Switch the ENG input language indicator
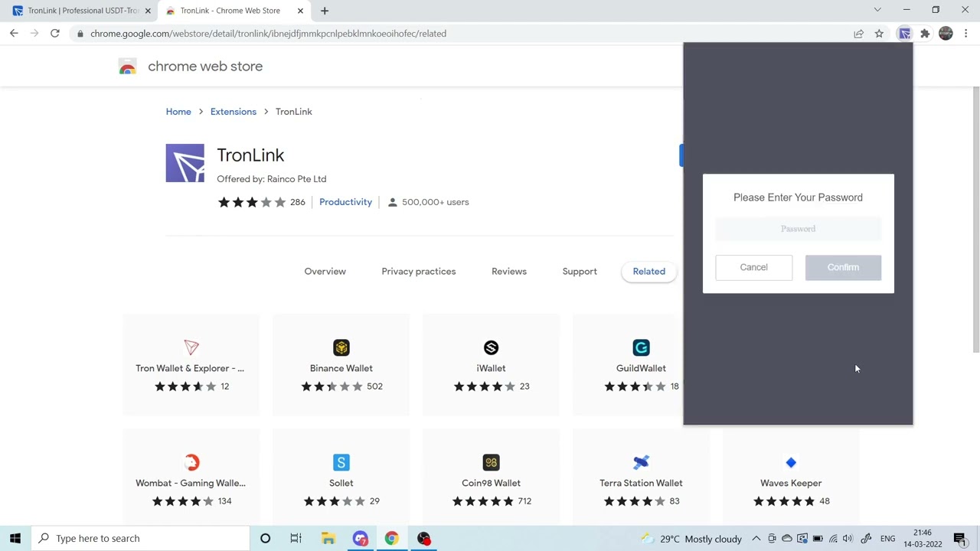This screenshot has width=980, height=551. tap(888, 539)
